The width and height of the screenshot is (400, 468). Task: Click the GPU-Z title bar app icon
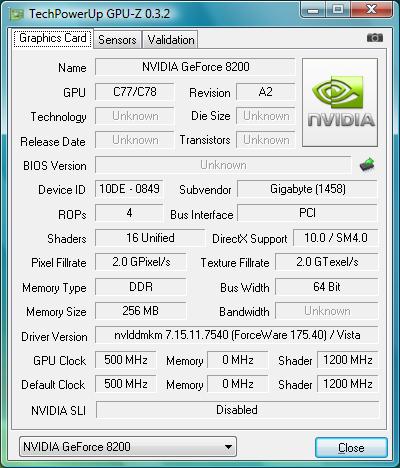16,14
